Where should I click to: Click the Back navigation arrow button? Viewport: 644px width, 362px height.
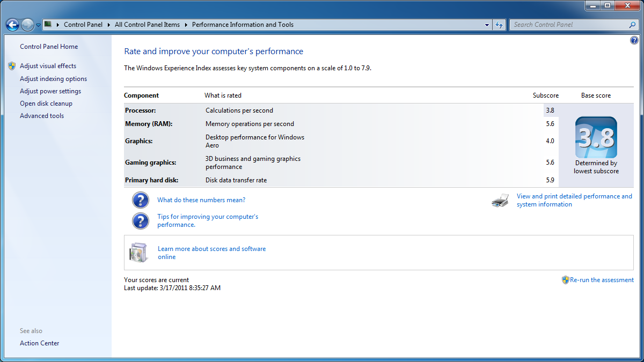click(x=12, y=25)
